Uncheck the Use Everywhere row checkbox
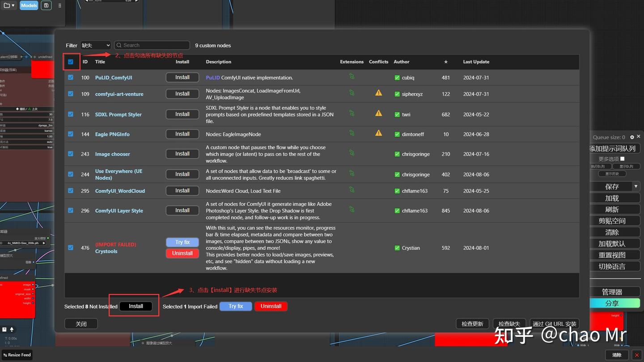644x362 pixels. [71, 174]
